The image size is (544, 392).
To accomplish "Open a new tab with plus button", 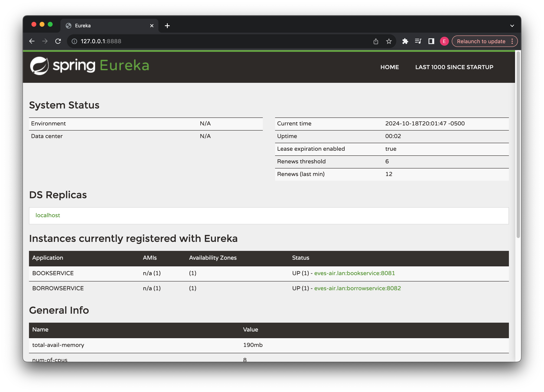I will pyautogui.click(x=167, y=26).
